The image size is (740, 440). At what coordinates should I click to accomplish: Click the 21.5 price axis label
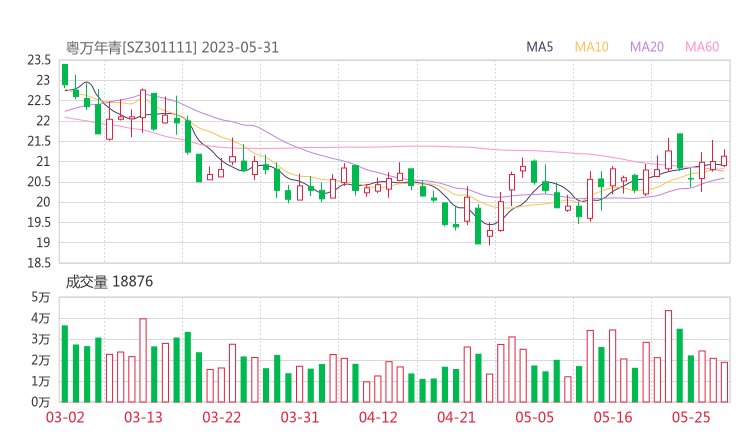[x=39, y=142]
